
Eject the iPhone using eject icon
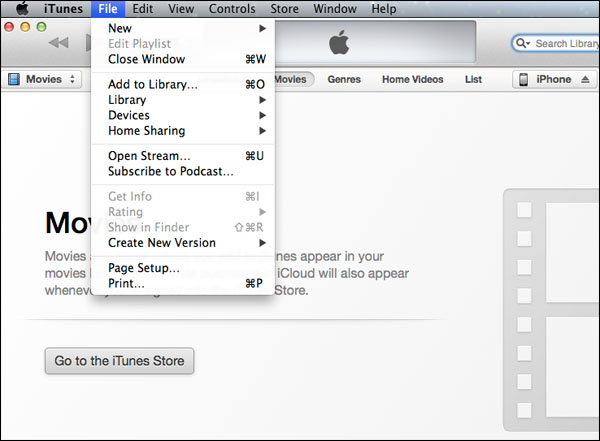tap(585, 79)
